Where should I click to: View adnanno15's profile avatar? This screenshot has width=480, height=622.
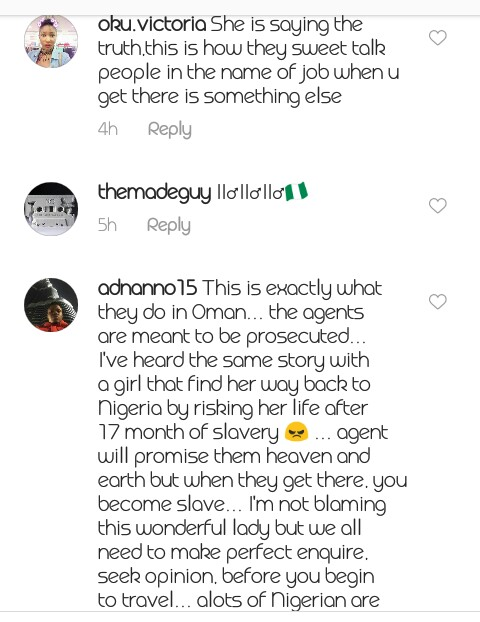pyautogui.click(x=51, y=305)
